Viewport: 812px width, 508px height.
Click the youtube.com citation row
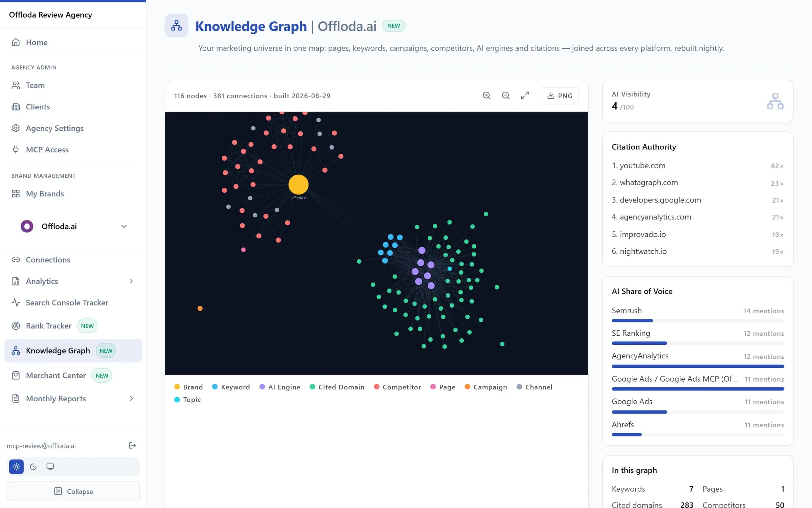[x=698, y=166]
